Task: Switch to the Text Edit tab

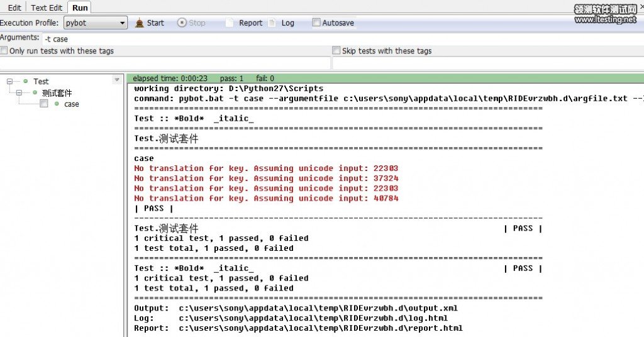Action: [x=47, y=8]
